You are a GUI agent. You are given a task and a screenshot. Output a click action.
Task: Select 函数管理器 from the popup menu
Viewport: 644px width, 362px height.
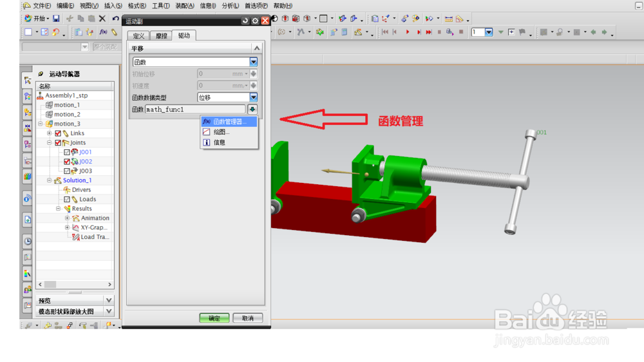point(229,122)
